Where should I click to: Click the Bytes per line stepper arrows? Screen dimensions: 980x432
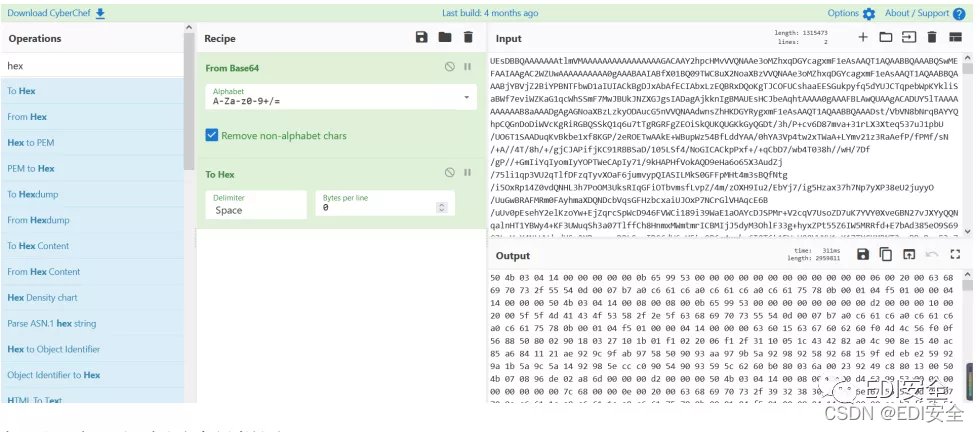[x=442, y=208]
